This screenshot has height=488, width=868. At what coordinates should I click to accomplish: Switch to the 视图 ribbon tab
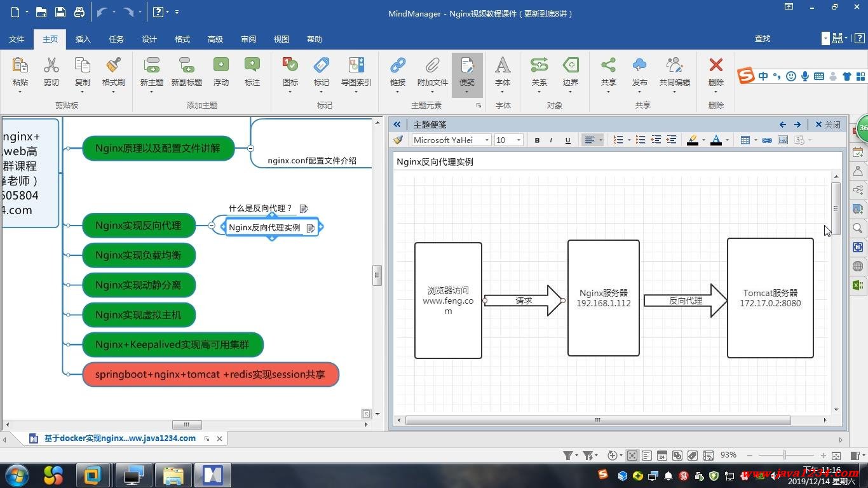pos(281,39)
